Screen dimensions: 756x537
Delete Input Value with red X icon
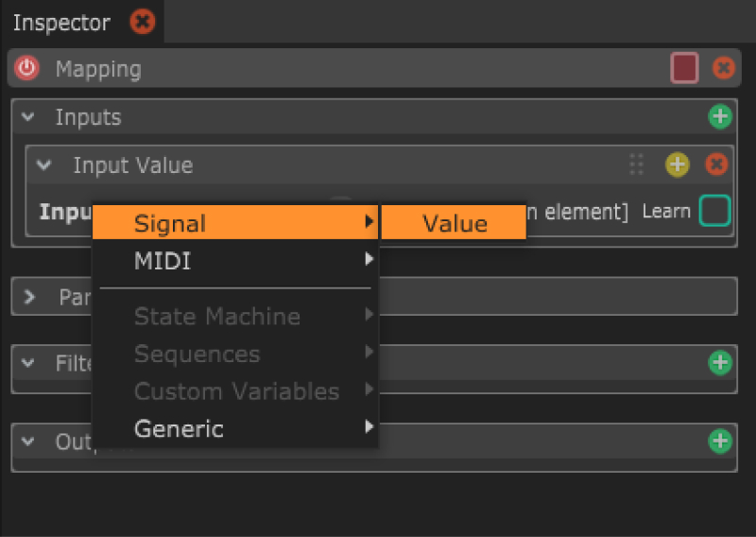click(716, 165)
